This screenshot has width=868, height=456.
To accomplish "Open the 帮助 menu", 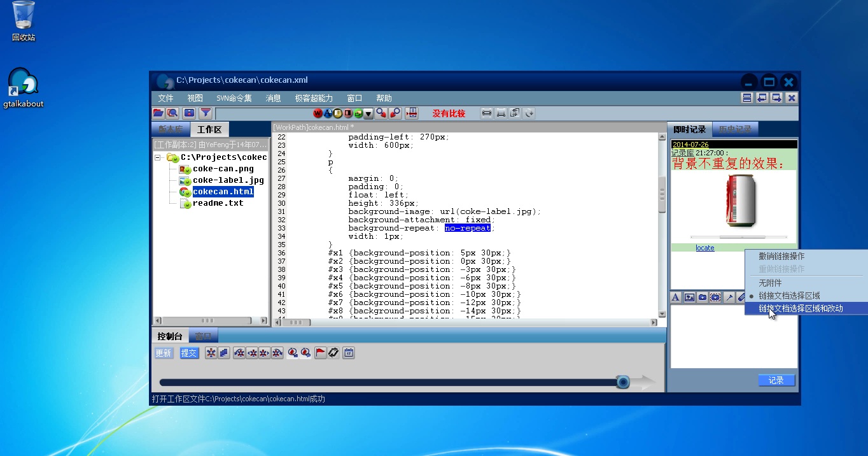I will tap(384, 98).
